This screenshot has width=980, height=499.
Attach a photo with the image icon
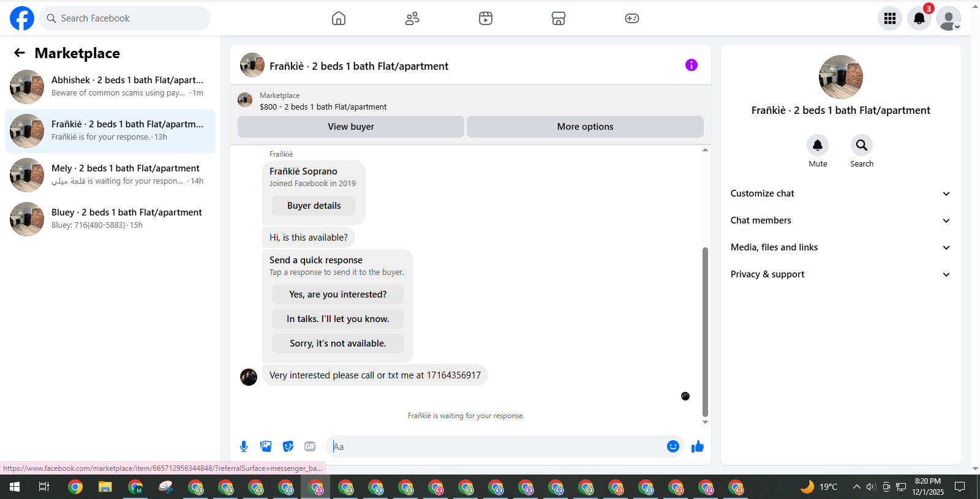pos(266,446)
